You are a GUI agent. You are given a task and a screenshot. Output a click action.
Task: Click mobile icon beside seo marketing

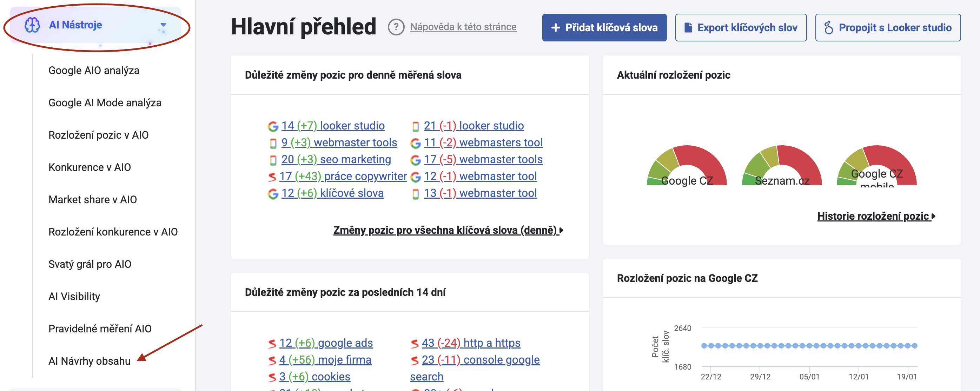click(273, 160)
